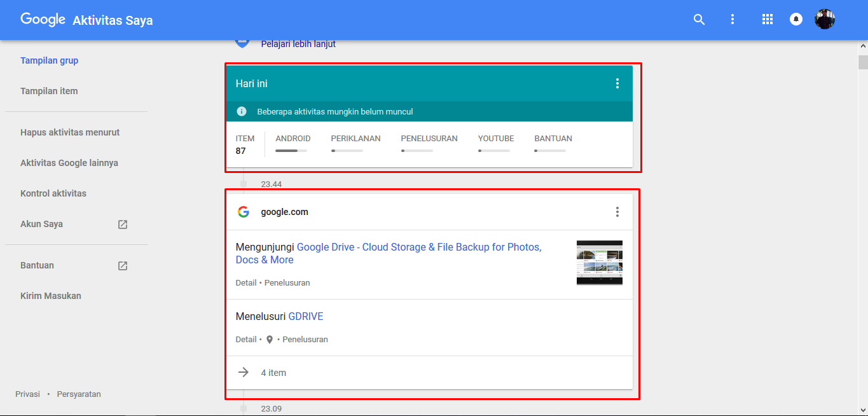
Task: Select Tampilan grup in sidebar
Action: tap(50, 61)
